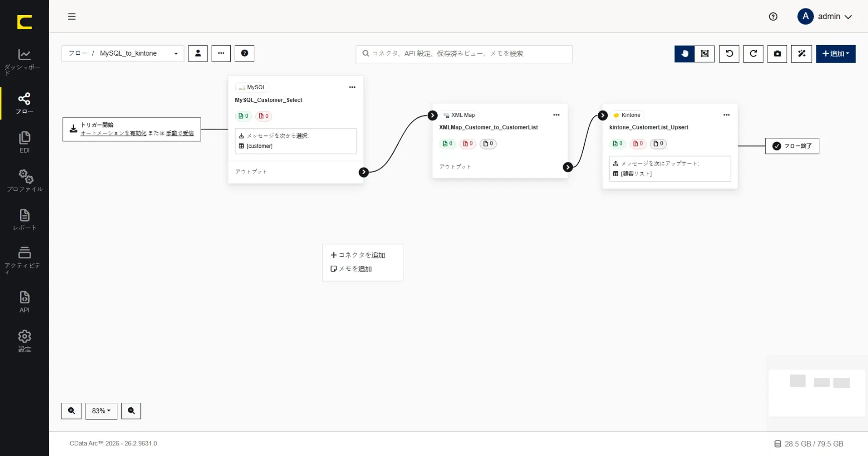Click the magic wand auto-layout icon
Screen dimensions: 868x456
pos(801,54)
